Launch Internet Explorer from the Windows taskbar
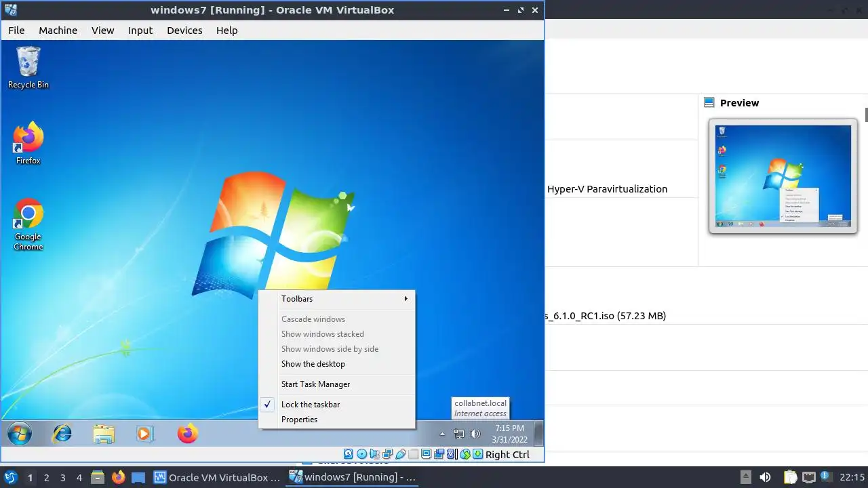This screenshot has height=488, width=868. click(62, 433)
